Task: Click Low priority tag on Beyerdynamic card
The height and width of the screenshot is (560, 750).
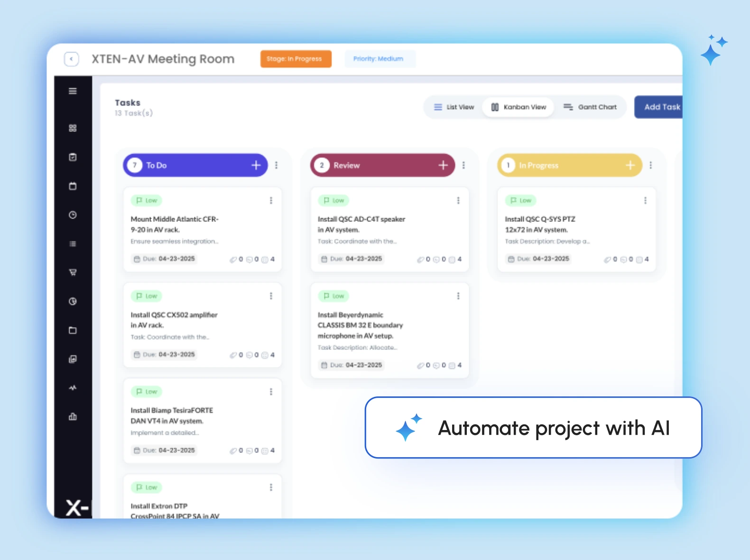Action: coord(333,296)
